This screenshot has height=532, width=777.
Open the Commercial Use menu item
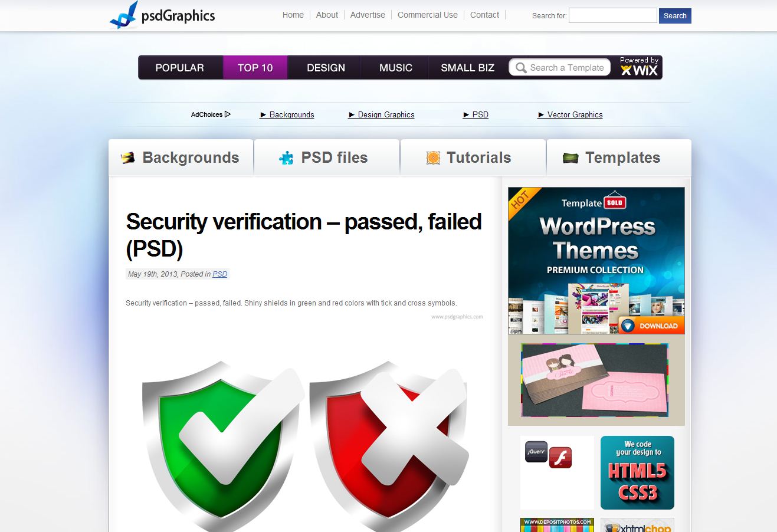pyautogui.click(x=427, y=15)
